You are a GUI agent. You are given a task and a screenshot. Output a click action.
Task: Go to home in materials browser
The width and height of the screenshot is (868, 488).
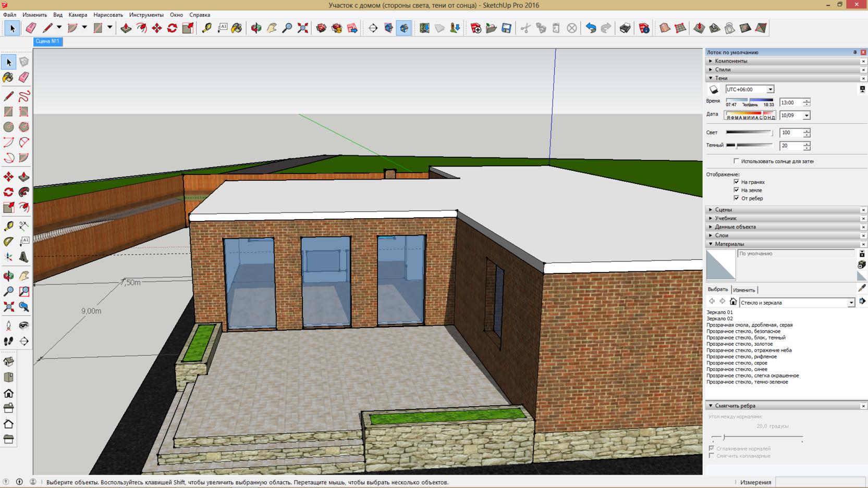tap(733, 302)
